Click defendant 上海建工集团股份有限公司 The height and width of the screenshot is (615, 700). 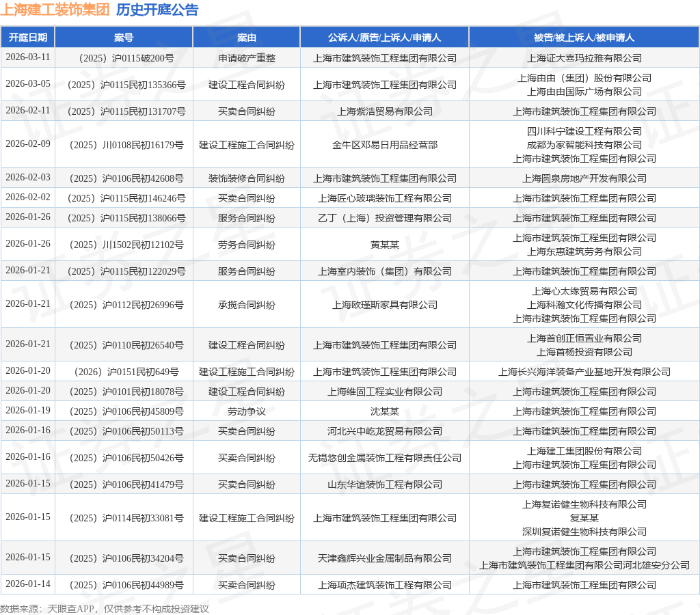pos(584,451)
